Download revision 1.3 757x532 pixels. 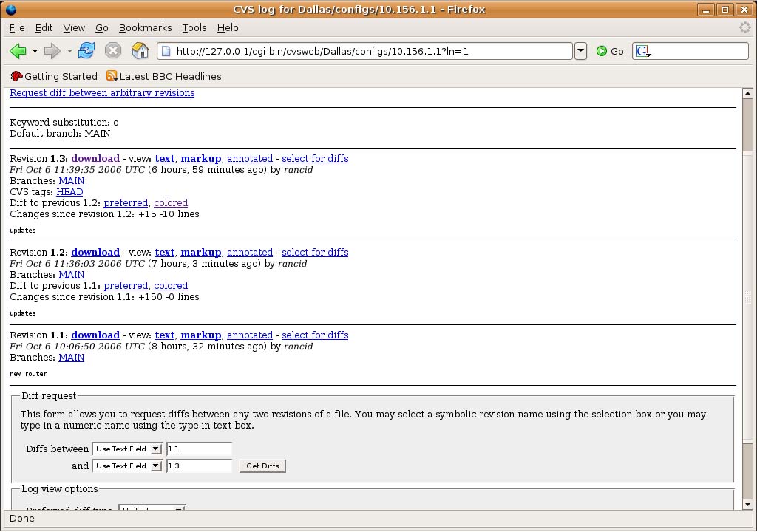[x=95, y=158]
